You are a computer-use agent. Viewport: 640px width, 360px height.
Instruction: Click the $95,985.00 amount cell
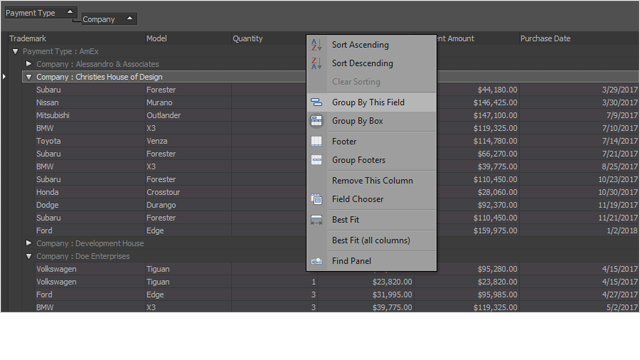click(467, 295)
